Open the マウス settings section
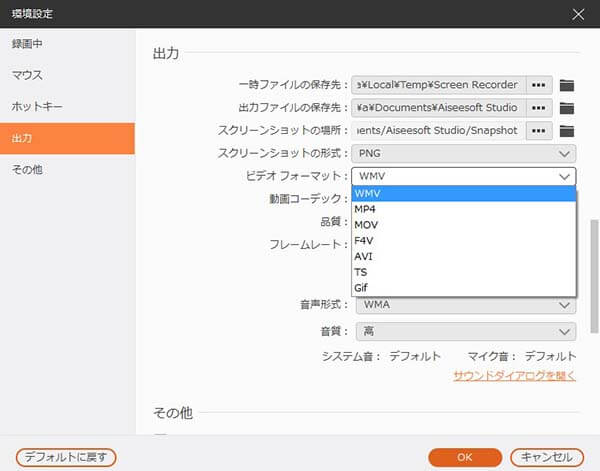Image resolution: width=600 pixels, height=471 pixels. tap(67, 75)
